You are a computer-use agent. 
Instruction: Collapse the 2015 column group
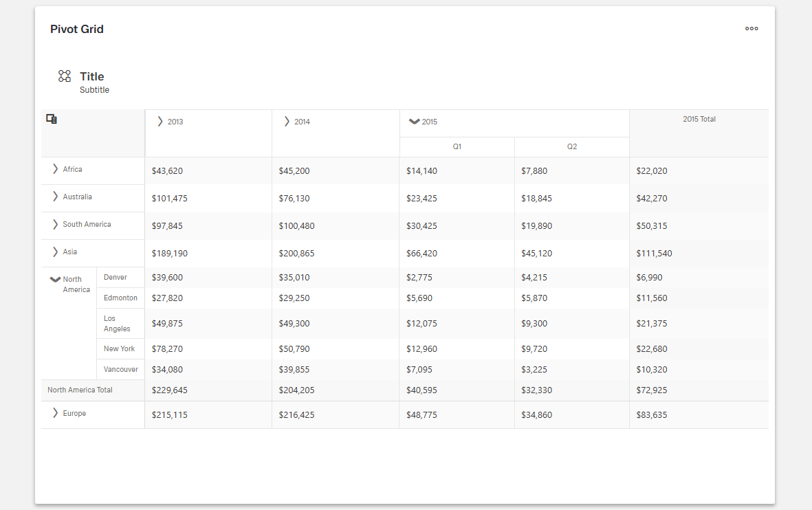coord(414,122)
